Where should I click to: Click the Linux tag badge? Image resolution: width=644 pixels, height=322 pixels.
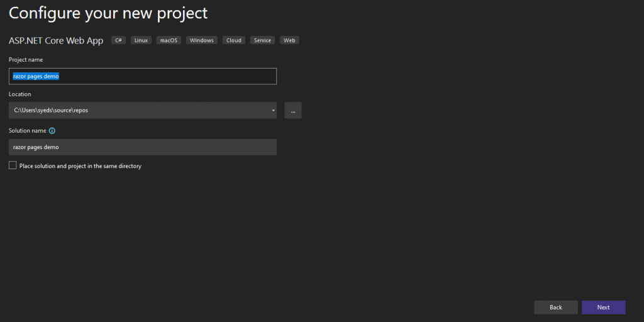click(x=142, y=40)
